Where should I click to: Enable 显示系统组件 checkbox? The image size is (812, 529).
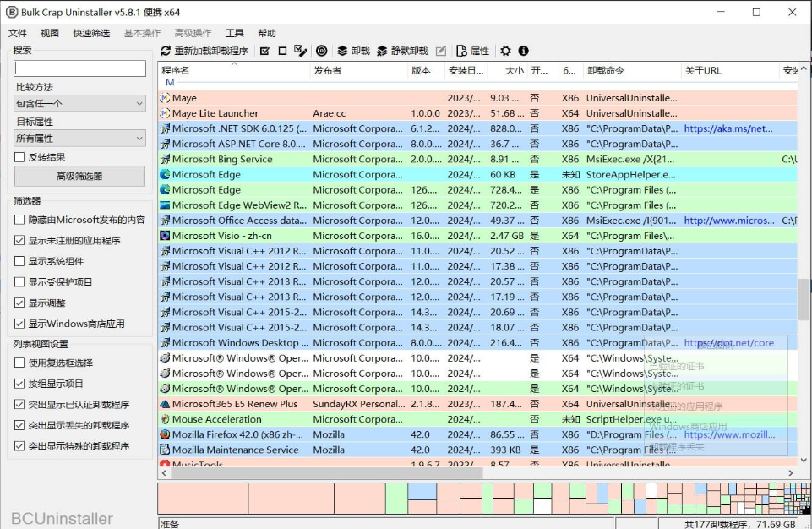[x=19, y=261]
